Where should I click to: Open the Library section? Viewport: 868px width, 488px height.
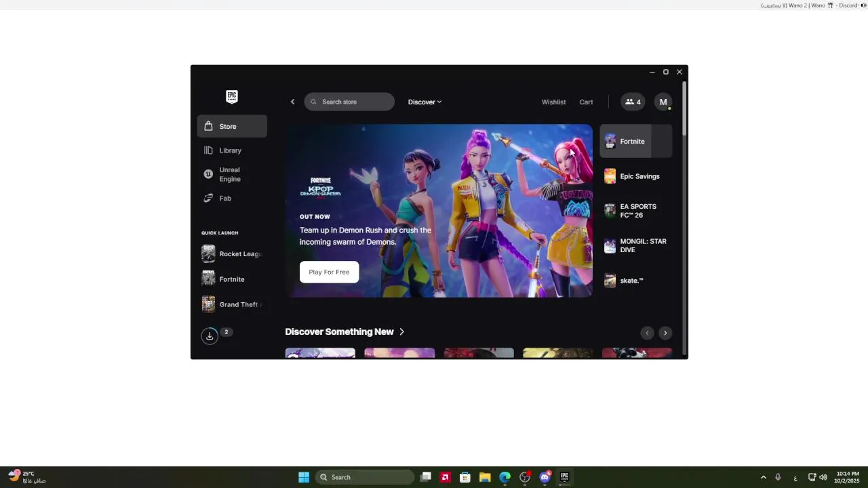pyautogui.click(x=232, y=150)
